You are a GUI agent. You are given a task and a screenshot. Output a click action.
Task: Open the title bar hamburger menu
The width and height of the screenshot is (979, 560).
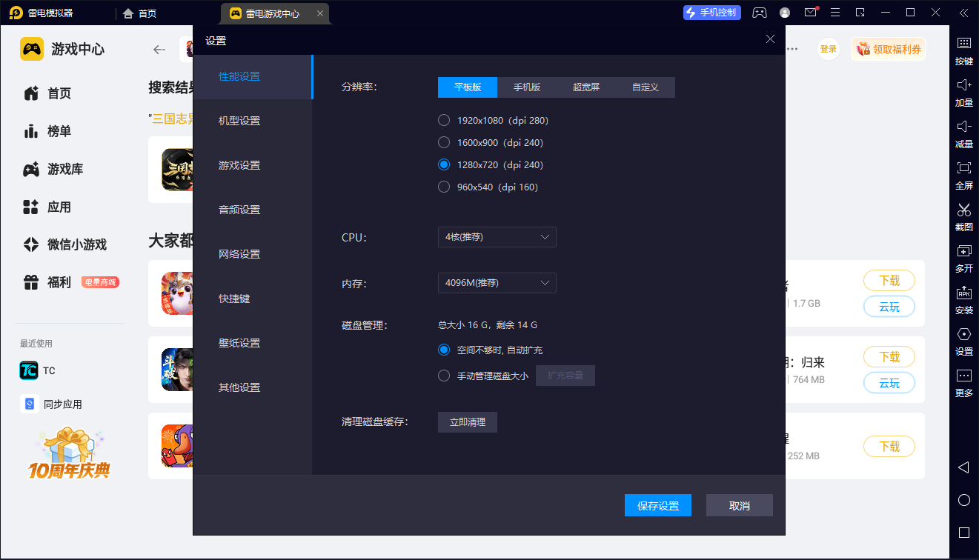point(835,13)
